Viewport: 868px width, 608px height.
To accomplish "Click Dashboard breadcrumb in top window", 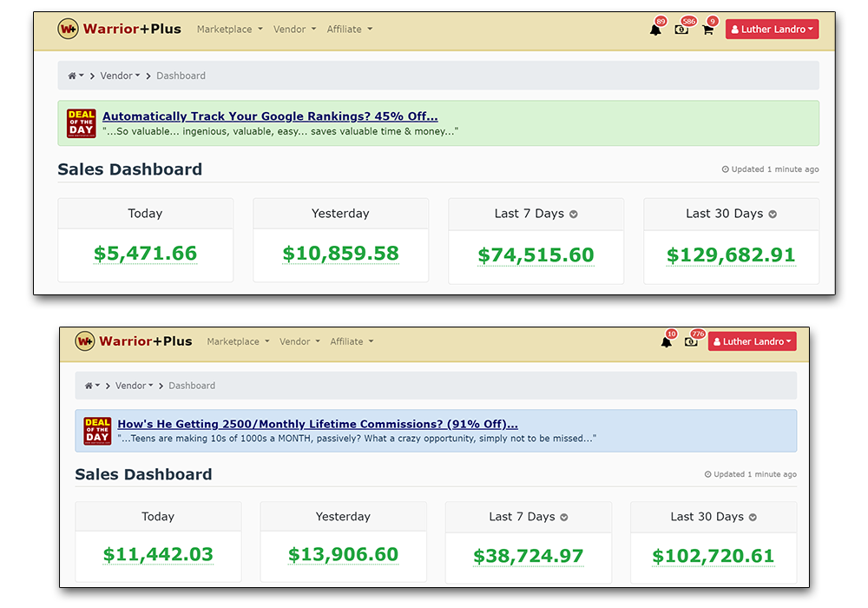I will point(181,76).
